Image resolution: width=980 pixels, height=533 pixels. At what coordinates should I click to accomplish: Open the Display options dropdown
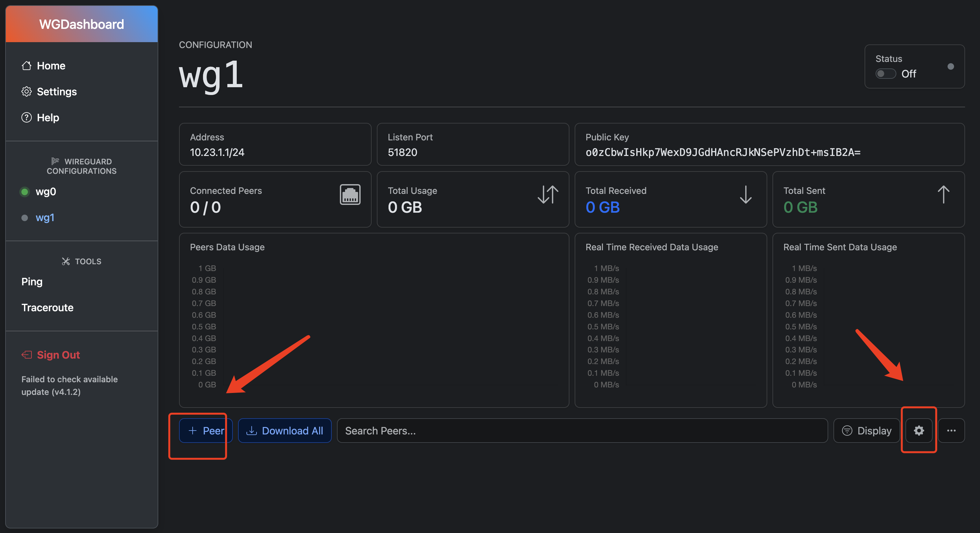866,431
